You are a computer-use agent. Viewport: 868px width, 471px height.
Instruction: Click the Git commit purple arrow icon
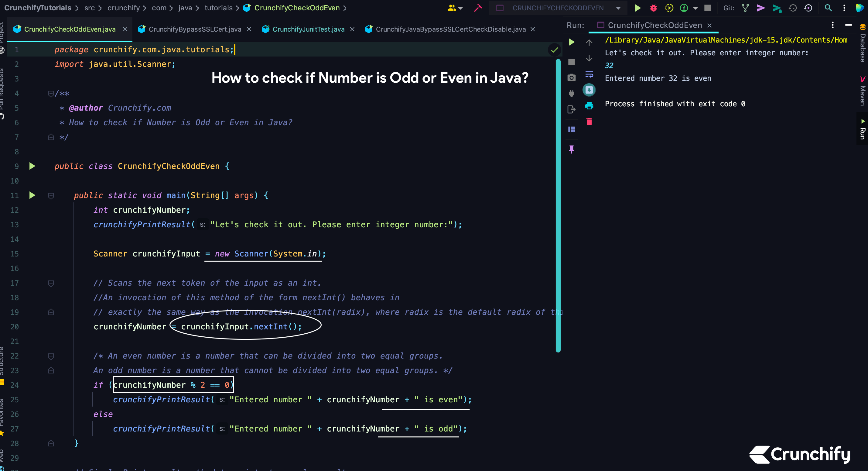point(761,8)
